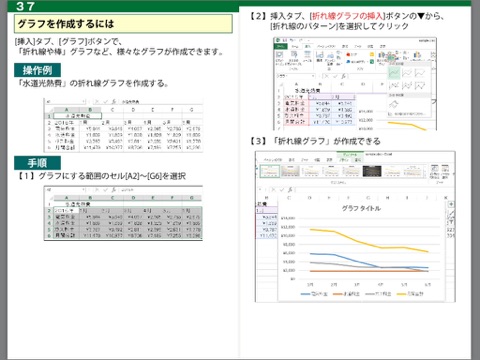The width and height of the screenshot is (480, 360).
Task: Click column G header in step 1 spreadsheet
Action: (x=192, y=198)
